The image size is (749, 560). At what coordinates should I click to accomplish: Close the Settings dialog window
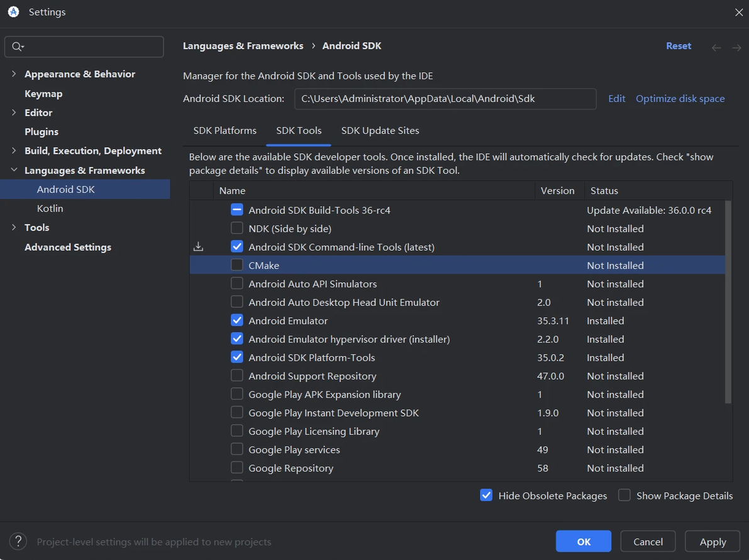pos(738,13)
